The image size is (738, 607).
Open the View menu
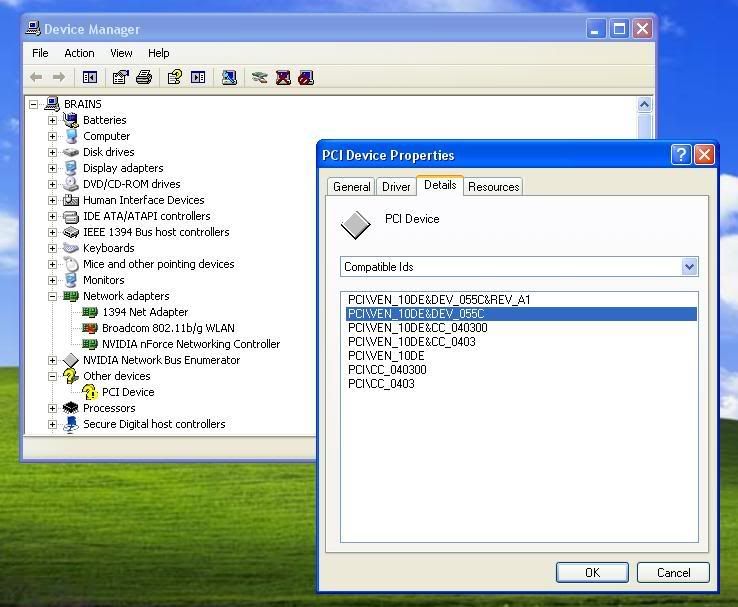121,53
